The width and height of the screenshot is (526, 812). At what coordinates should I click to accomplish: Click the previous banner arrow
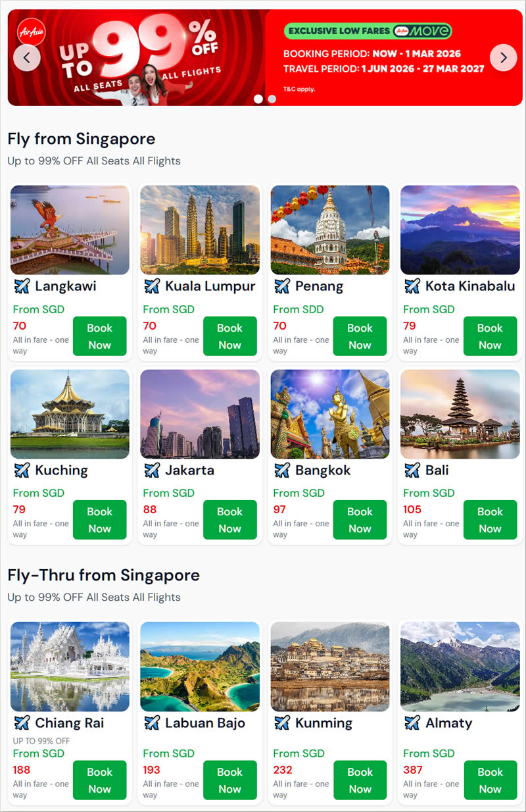coord(27,58)
